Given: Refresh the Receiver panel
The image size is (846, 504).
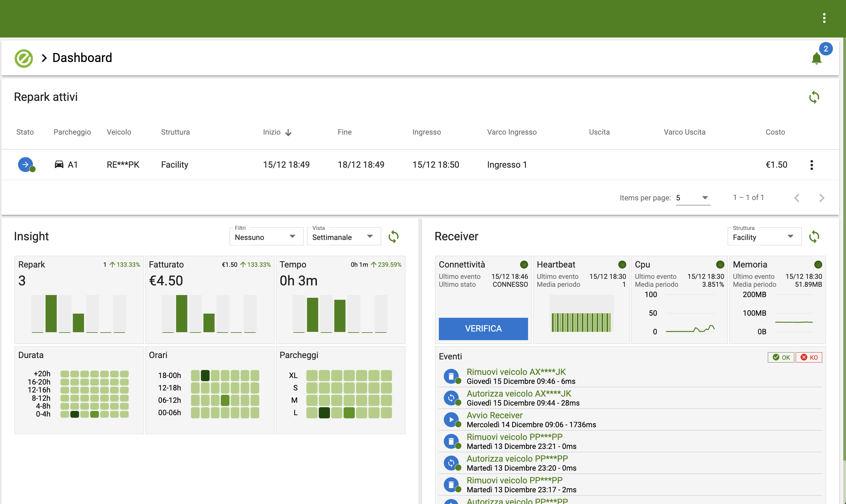Looking at the screenshot, I should pos(814,237).
